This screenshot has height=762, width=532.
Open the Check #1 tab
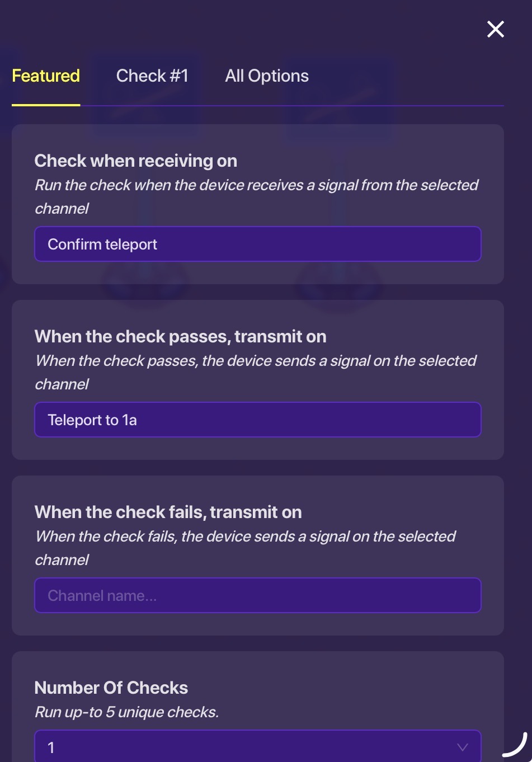click(152, 76)
